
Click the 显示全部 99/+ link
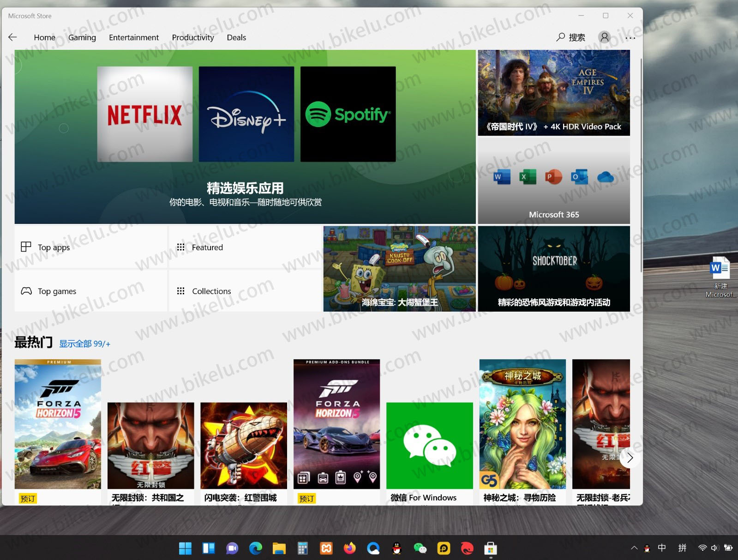[x=85, y=344]
